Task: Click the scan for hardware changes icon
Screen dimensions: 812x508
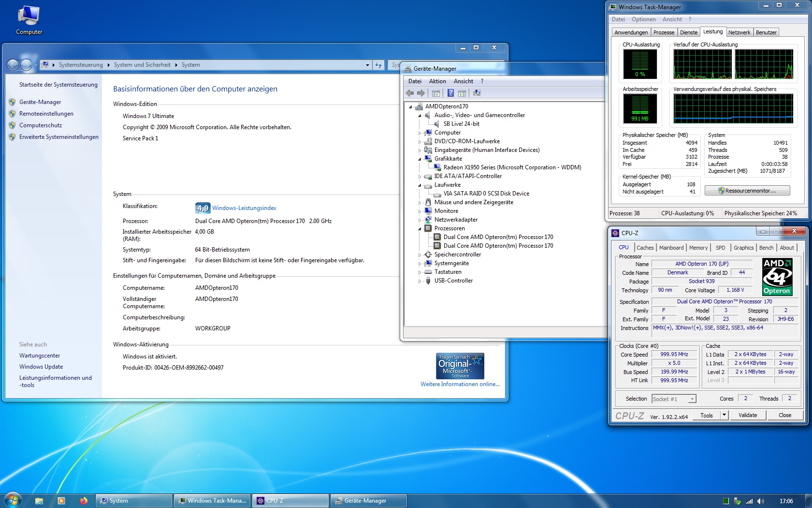Action: (x=477, y=93)
